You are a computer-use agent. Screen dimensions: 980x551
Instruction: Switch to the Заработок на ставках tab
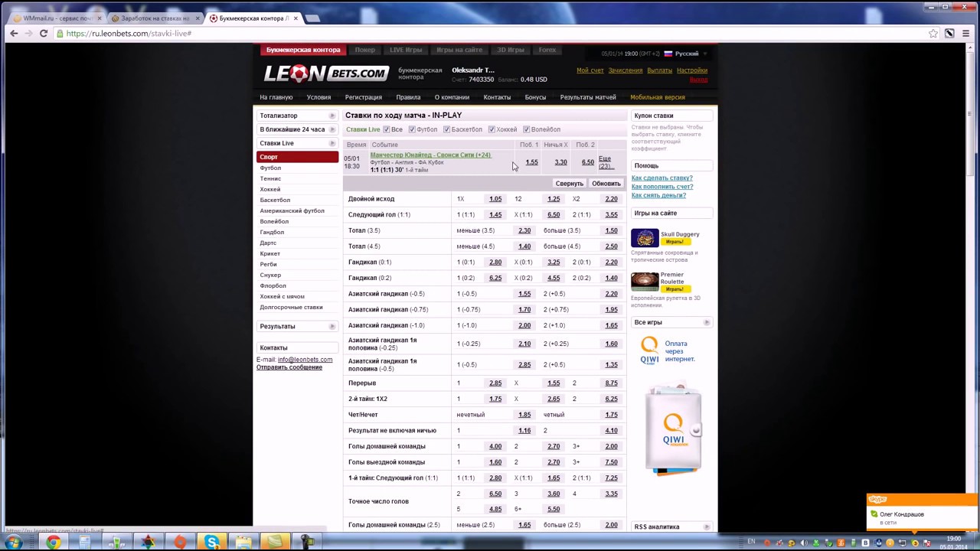coord(155,18)
